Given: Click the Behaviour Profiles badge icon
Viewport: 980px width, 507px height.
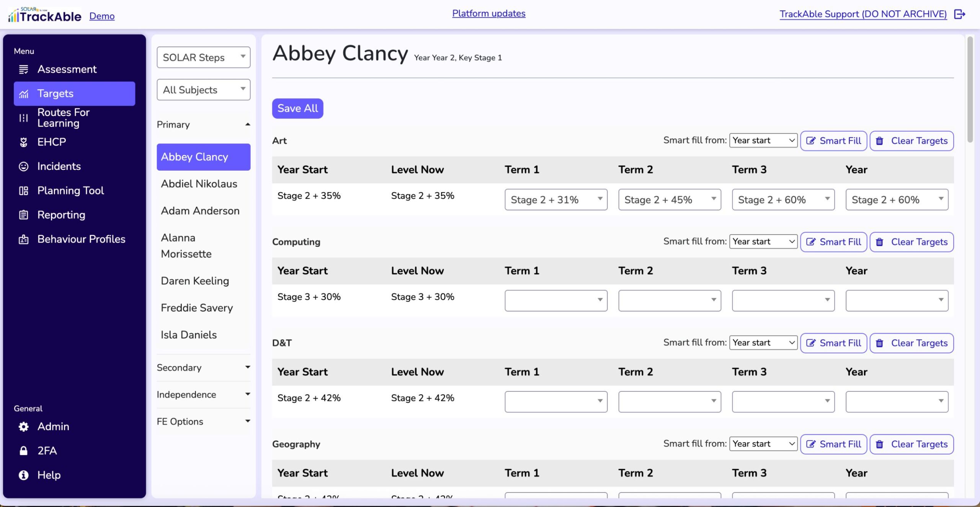Looking at the screenshot, I should click(23, 240).
